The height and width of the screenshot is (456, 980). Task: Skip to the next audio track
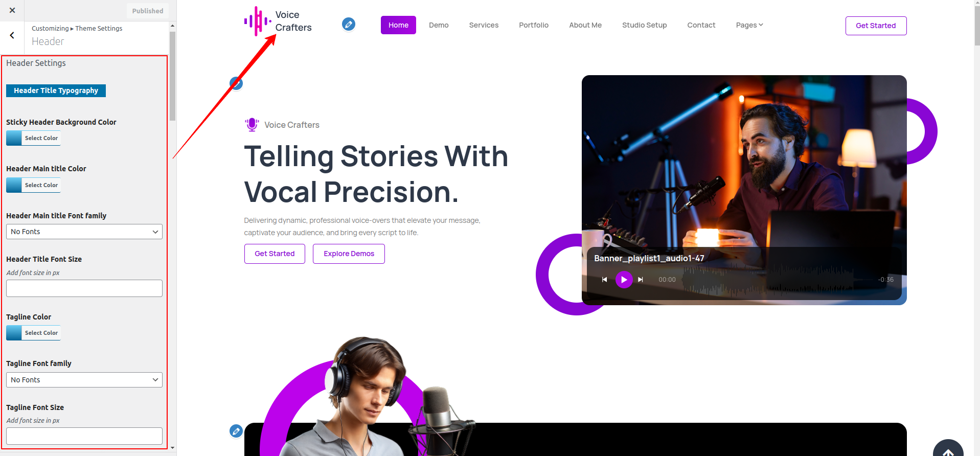click(641, 280)
